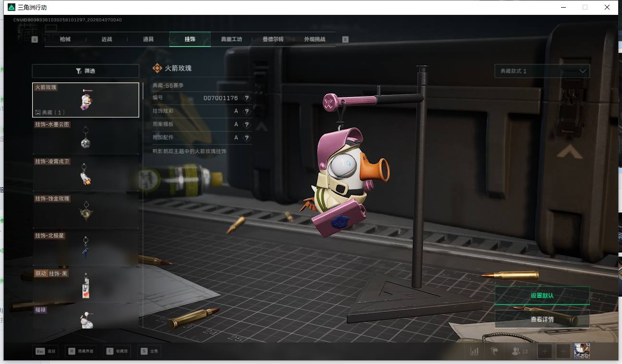Screen dimensions: 622x364
Task: Click the next-tab key icon right of 外观挑战
Action: 345,39
